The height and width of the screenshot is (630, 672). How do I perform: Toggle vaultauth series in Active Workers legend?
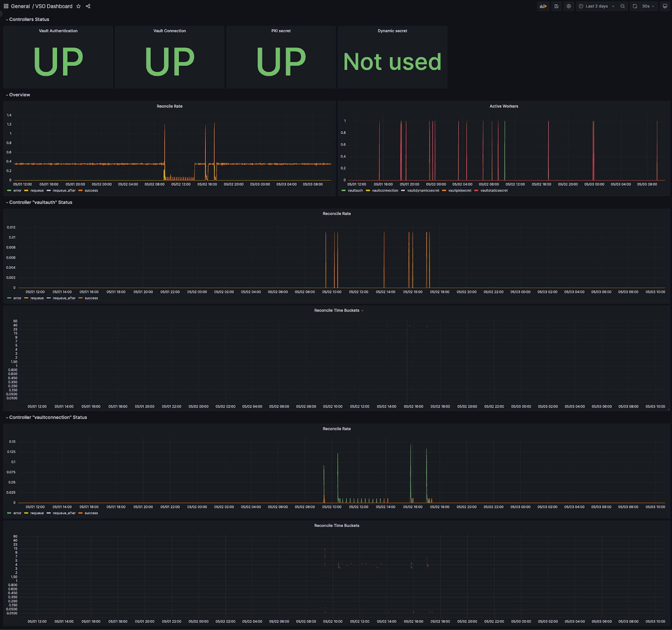click(355, 191)
